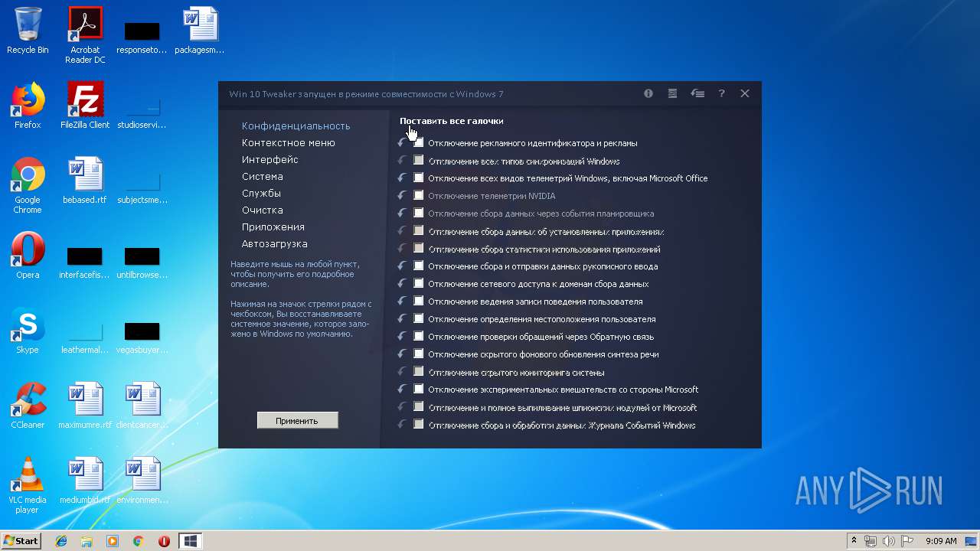This screenshot has width=980, height=551.
Task: Switch to the Очистка section
Action: click(x=262, y=210)
